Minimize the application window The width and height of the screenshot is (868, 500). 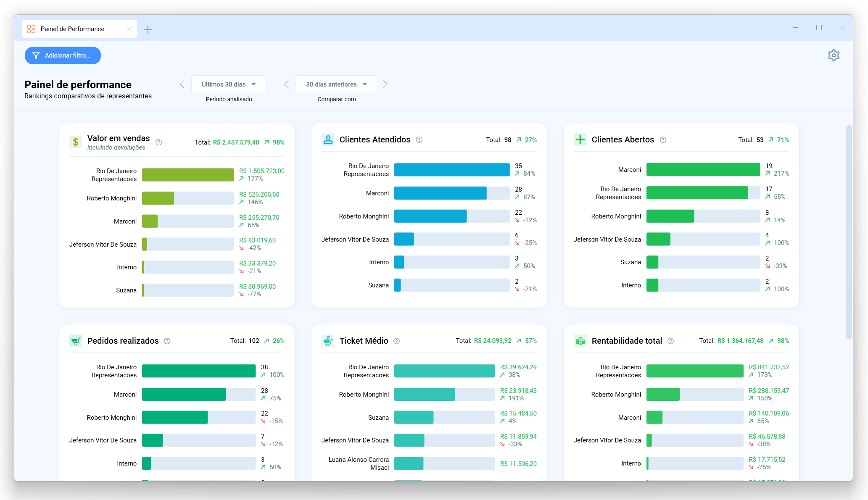coord(796,28)
